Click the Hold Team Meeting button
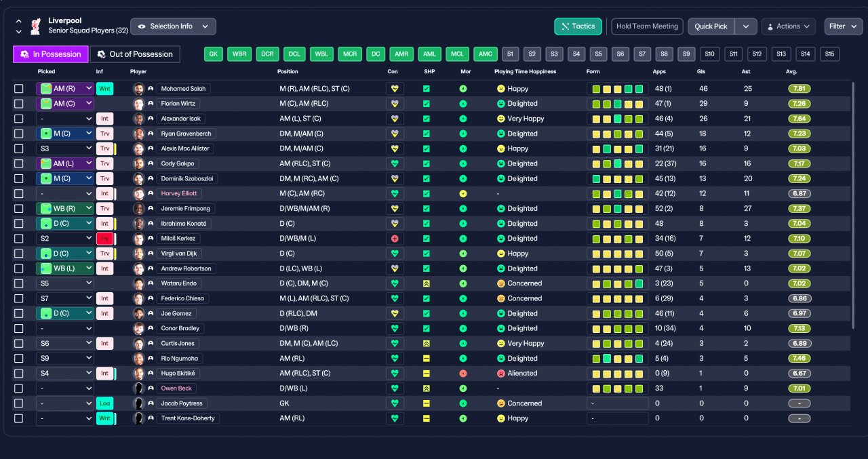 (647, 26)
